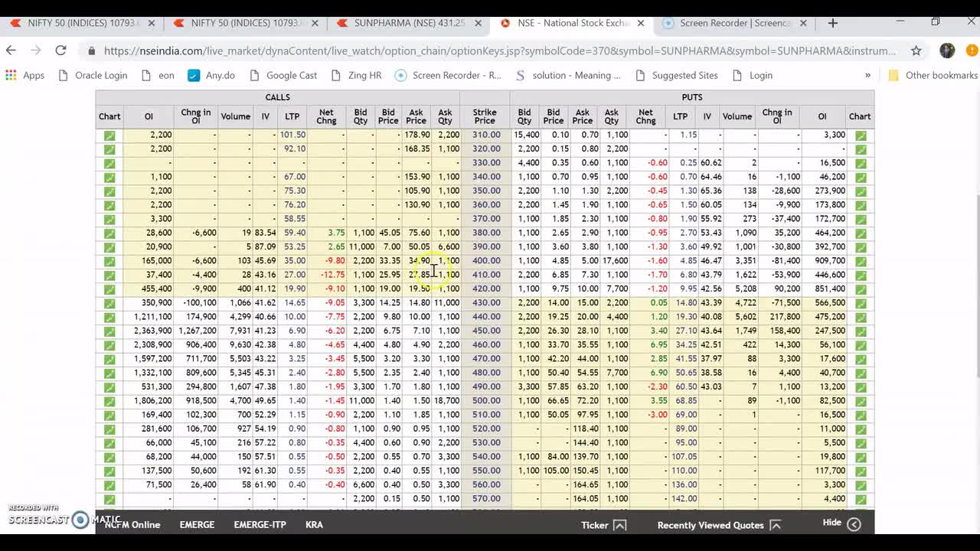Close the Screen Recorder tab

pyautogui.click(x=803, y=23)
